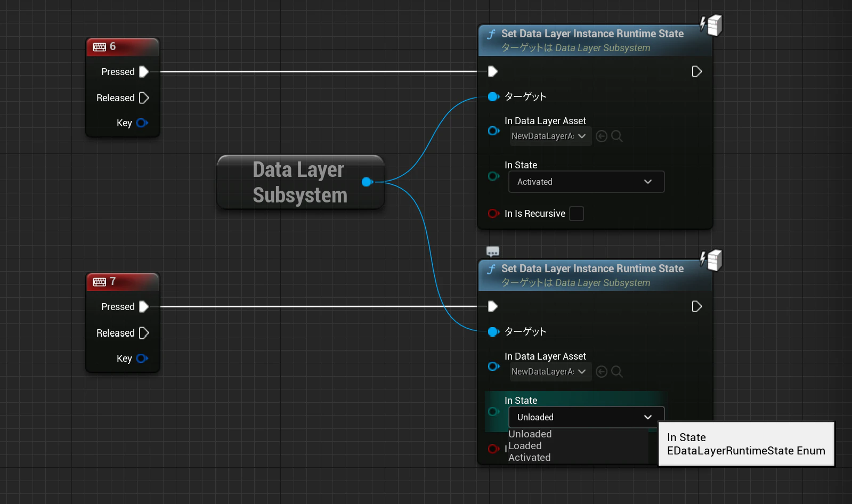This screenshot has width=852, height=504.
Task: Click the lower node's In Data Layer Asset pin
Action: point(494,366)
